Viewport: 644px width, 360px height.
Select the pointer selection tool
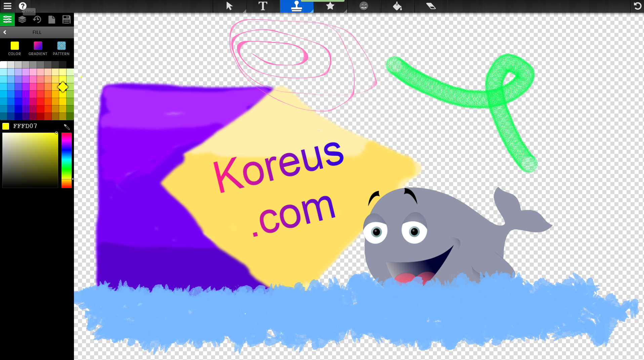click(x=230, y=6)
